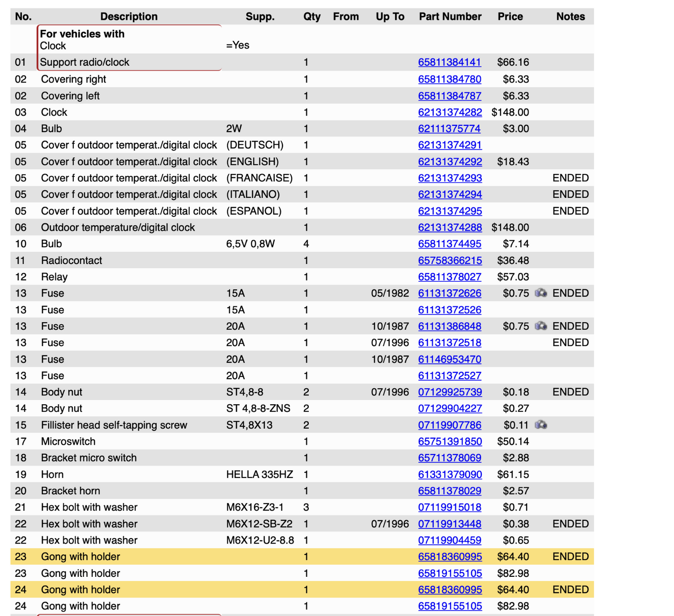
Task: Open part number link 07119913448
Action: pos(450,524)
